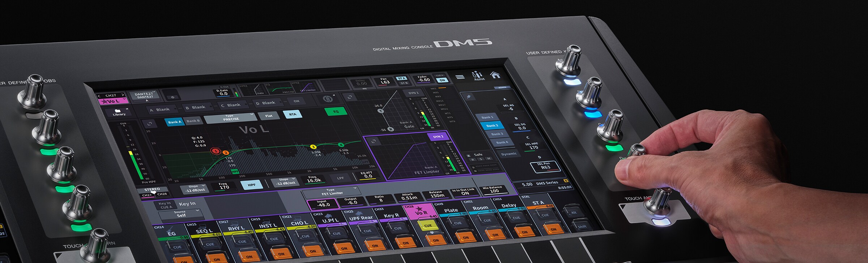Open the EQ Type PRECISE dropdown
Image resolution: width=868 pixels, height=263 pixels.
click(x=230, y=118)
